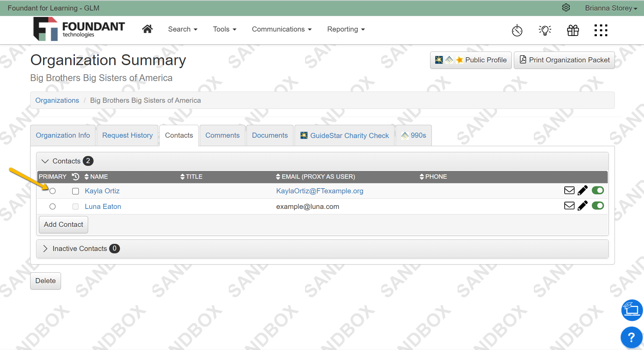Open the apps grid menu icon
Image resolution: width=644 pixels, height=350 pixels.
tap(601, 30)
